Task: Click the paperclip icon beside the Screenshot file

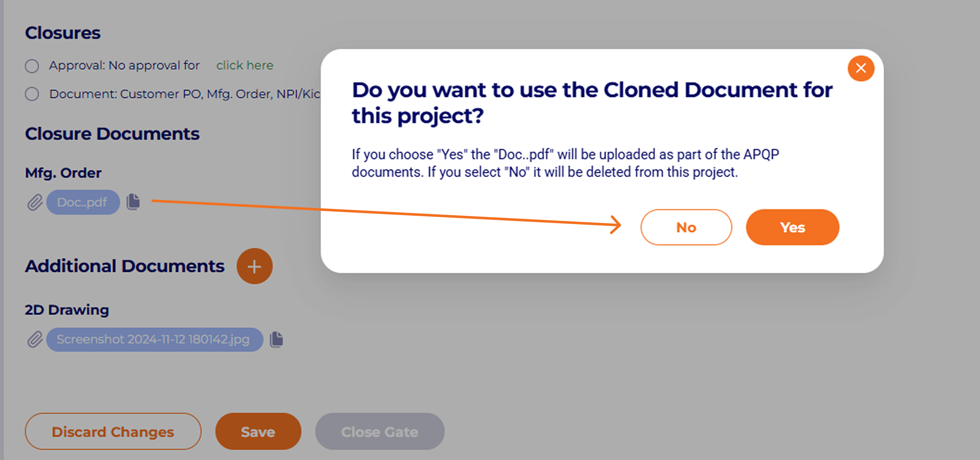Action: click(35, 339)
